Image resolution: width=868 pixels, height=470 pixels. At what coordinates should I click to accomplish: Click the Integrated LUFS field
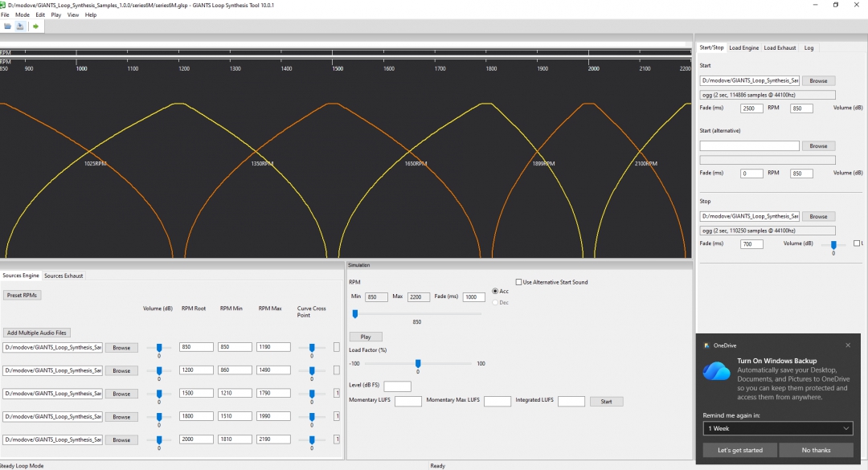click(x=571, y=402)
